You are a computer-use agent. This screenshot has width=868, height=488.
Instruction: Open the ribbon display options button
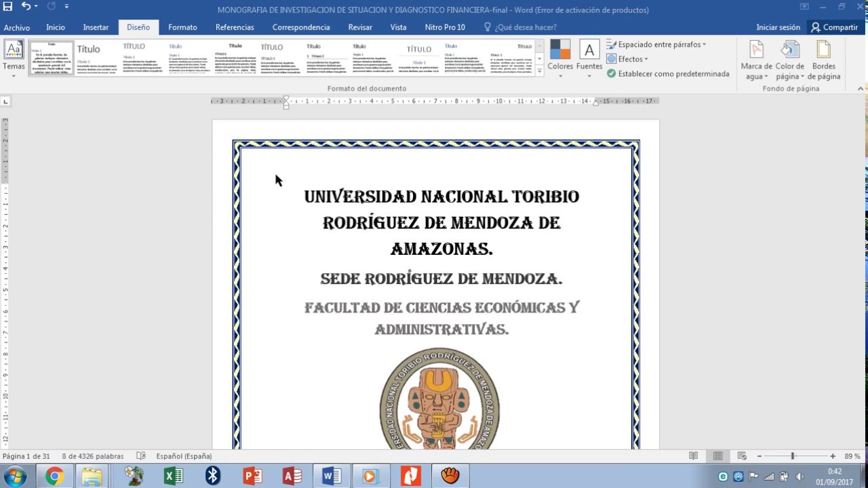(x=804, y=7)
